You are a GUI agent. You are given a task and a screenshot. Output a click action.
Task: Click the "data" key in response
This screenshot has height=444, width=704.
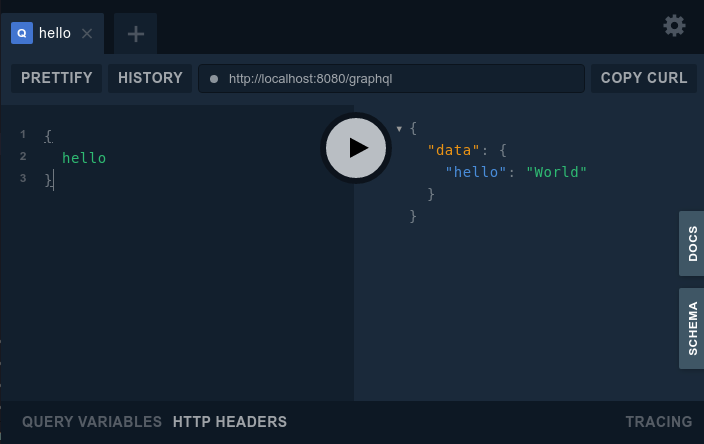(x=454, y=150)
